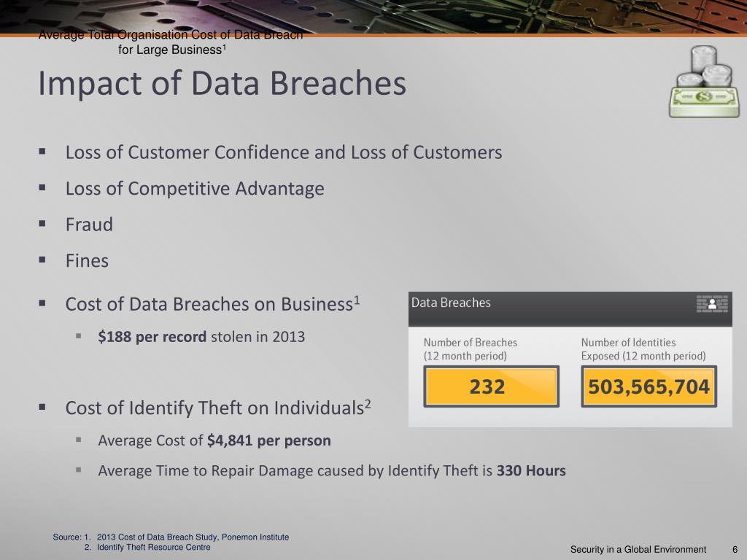Select the 232 breaches count box

[x=491, y=386]
